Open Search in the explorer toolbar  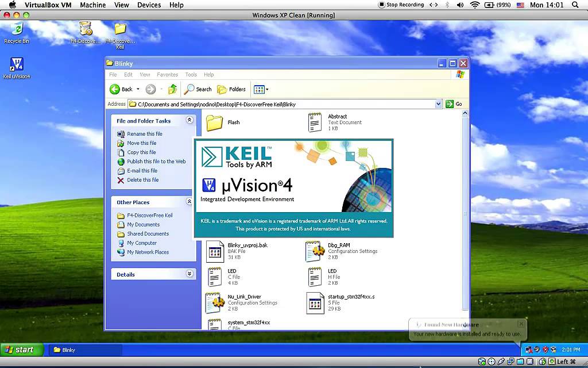pos(198,89)
